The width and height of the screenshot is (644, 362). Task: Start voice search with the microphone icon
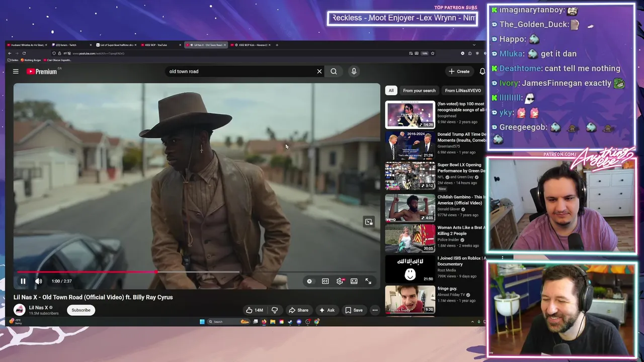(x=354, y=71)
